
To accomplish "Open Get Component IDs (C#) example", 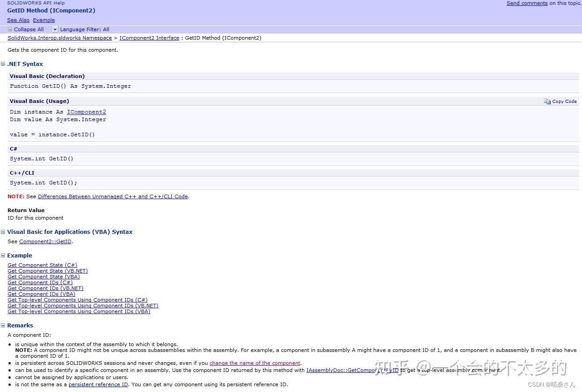I will pyautogui.click(x=40, y=282).
